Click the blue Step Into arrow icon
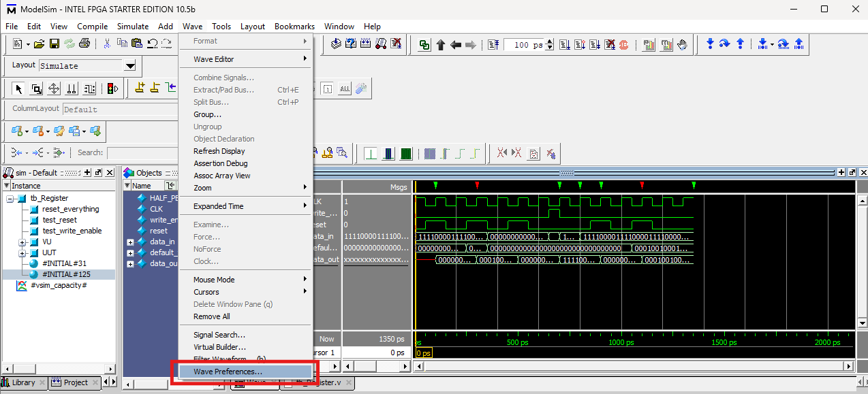The width and height of the screenshot is (868, 394). (x=710, y=44)
